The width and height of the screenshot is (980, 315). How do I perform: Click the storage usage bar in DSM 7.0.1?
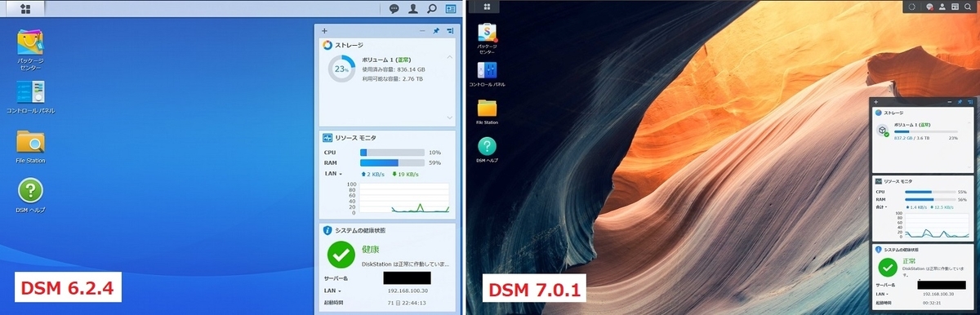pyautogui.click(x=925, y=131)
